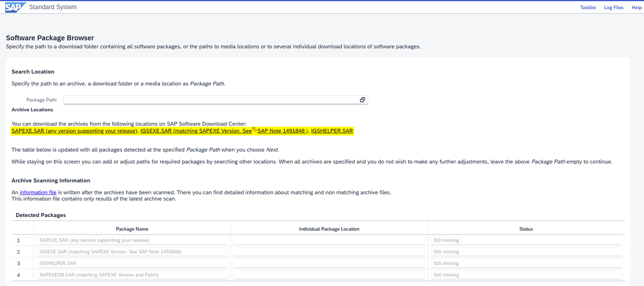Image resolution: width=644 pixels, height=286 pixels.
Task: Open the Help menu
Action: 636,8
